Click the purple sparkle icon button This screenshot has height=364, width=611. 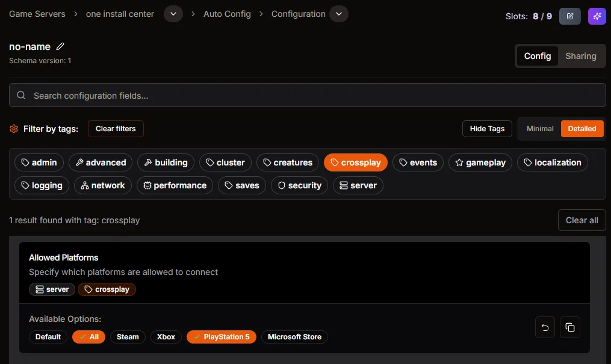point(597,16)
